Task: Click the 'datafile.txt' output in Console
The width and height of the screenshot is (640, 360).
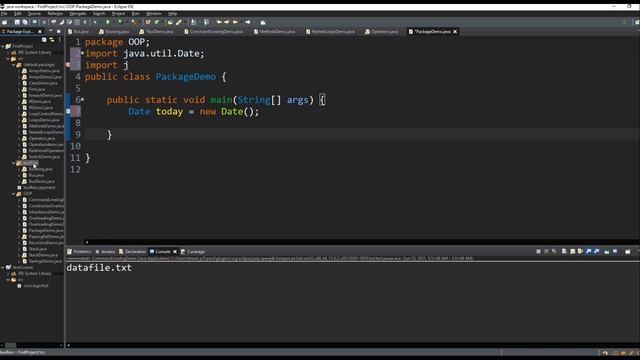Action: point(99,268)
